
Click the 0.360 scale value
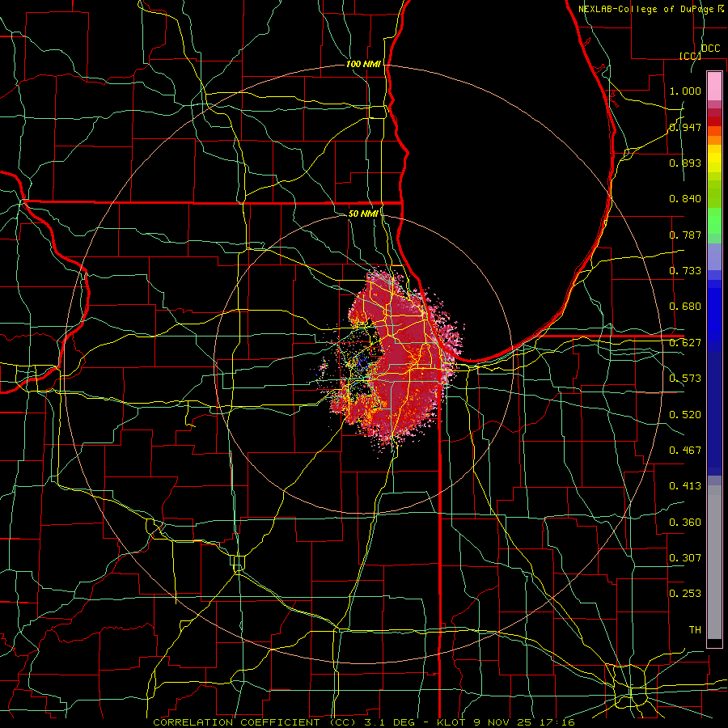[685, 523]
